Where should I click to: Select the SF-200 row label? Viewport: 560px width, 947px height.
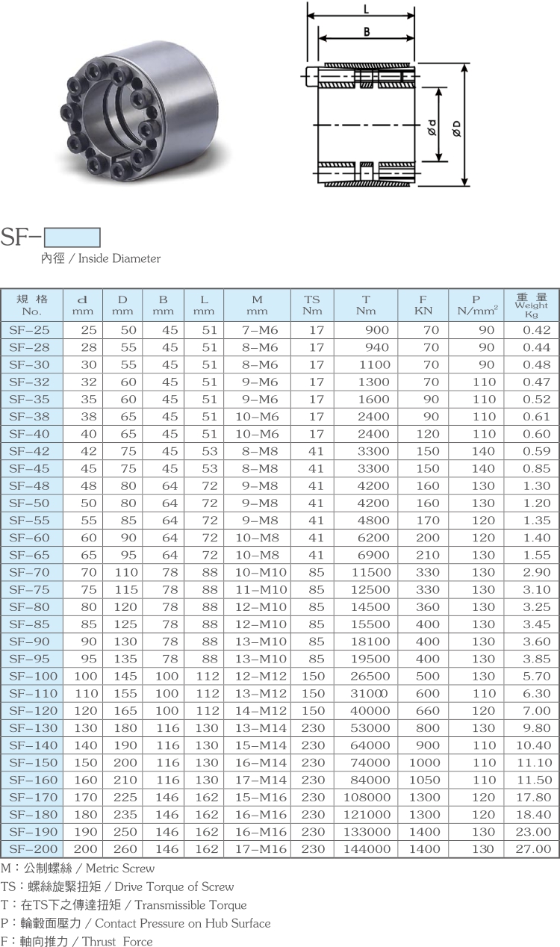[x=32, y=849]
